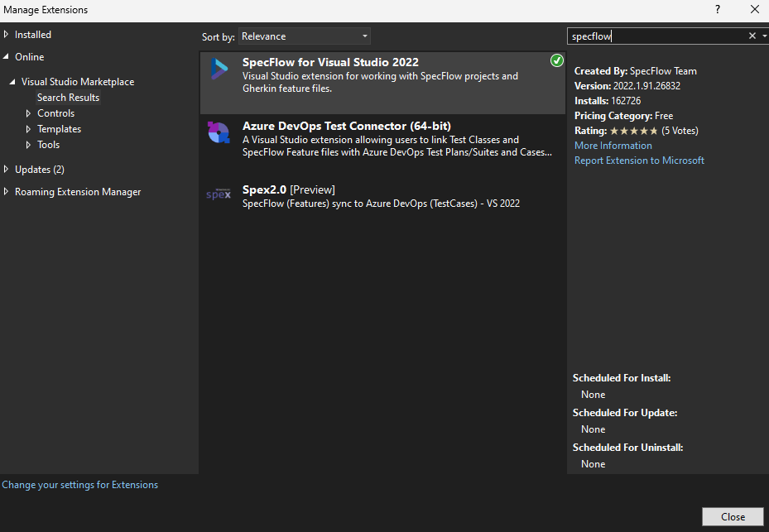Click the More Information link
Viewport: 769px width, 532px height.
point(613,145)
